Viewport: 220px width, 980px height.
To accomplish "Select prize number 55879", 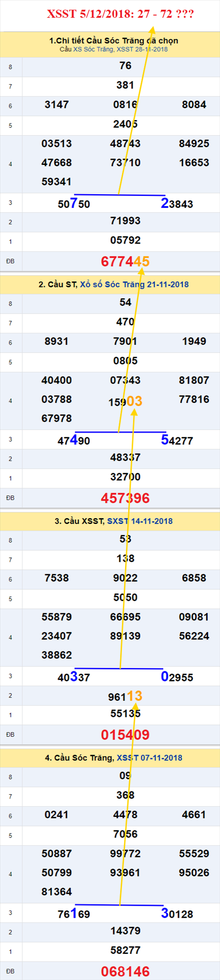I will (x=57, y=617).
